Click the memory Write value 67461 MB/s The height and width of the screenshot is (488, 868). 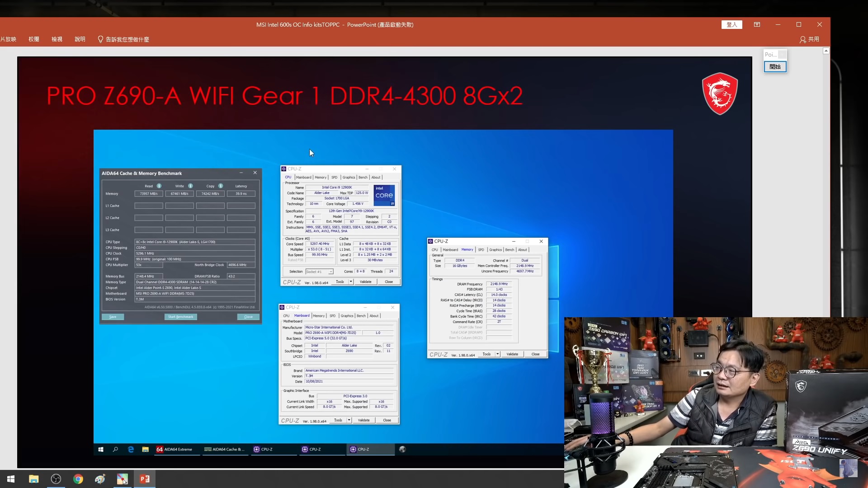point(179,193)
